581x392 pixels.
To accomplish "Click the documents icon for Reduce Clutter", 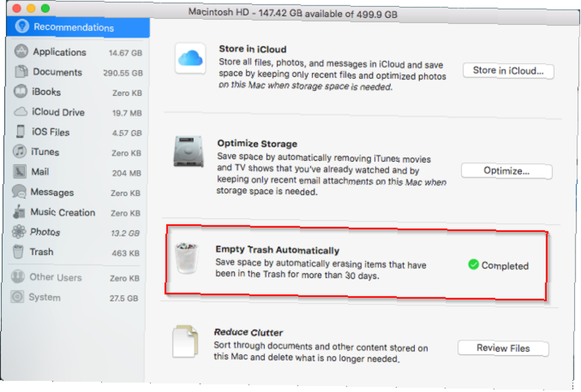I will pyautogui.click(x=185, y=341).
